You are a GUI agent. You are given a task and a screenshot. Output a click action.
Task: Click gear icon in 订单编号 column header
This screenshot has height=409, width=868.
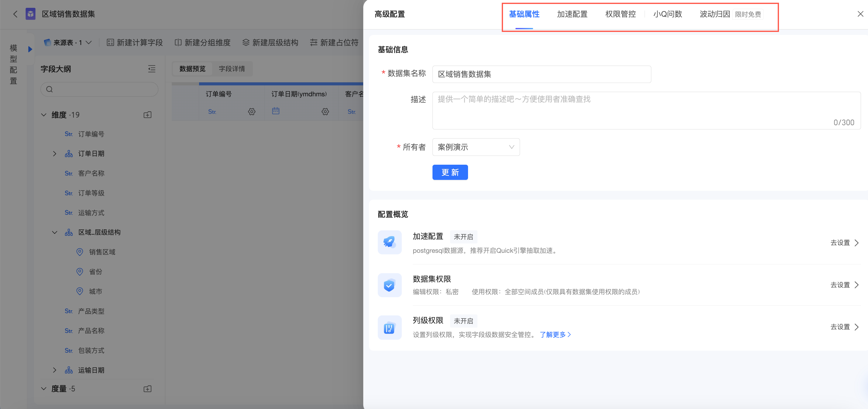coord(252,112)
